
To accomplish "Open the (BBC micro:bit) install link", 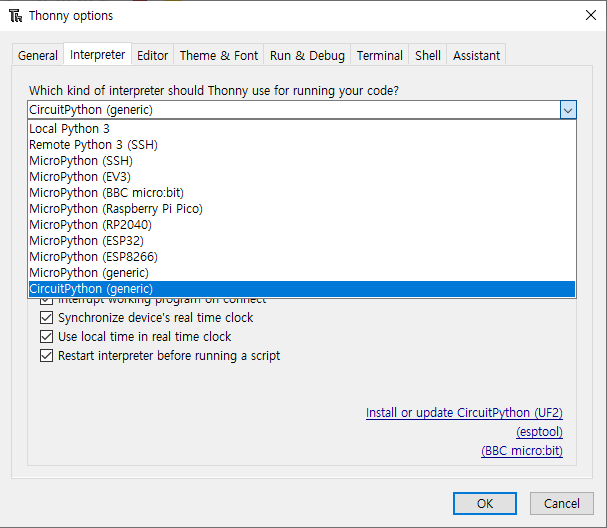I will [522, 451].
